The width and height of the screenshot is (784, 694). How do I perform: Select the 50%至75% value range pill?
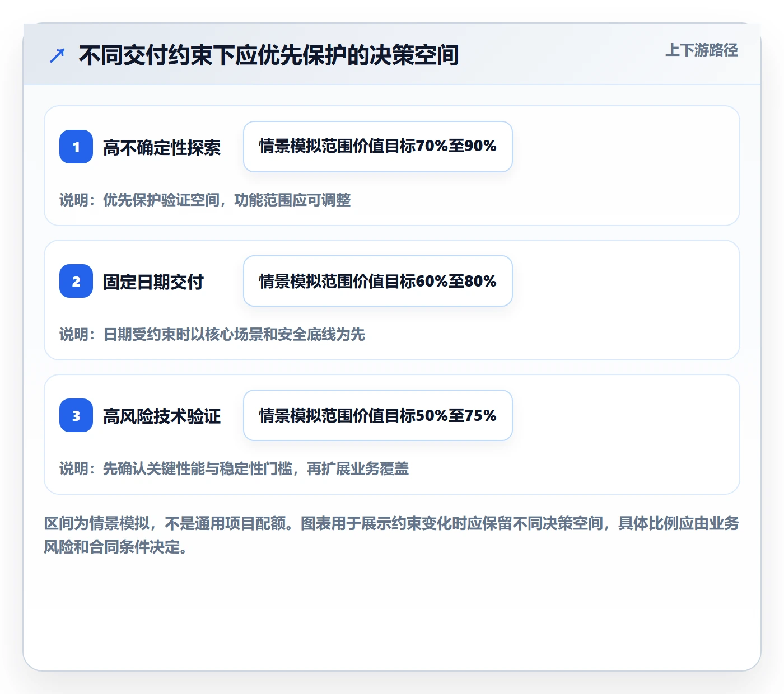point(378,415)
